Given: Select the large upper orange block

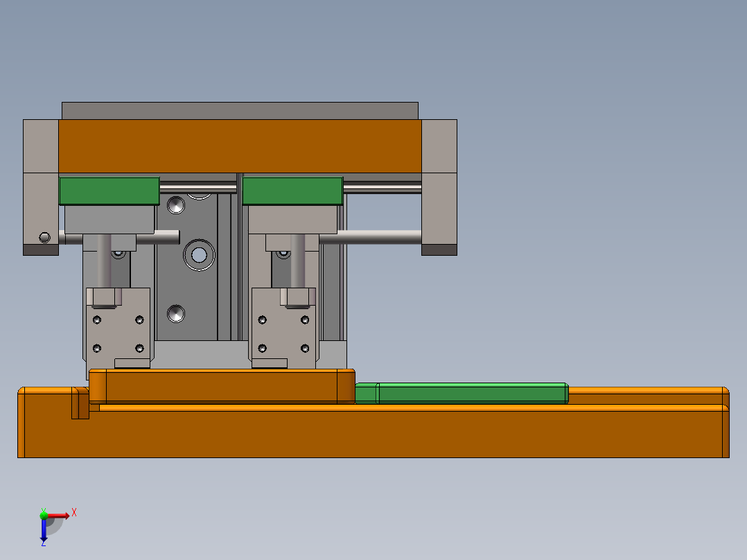Looking at the screenshot, I should pyautogui.click(x=240, y=146).
